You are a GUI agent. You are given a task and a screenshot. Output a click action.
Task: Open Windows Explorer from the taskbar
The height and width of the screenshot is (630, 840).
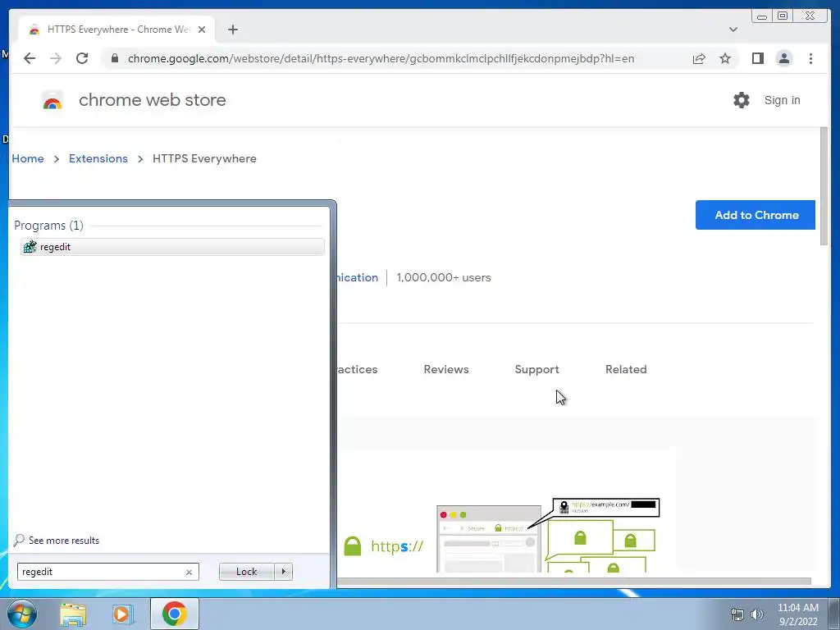pos(73,614)
